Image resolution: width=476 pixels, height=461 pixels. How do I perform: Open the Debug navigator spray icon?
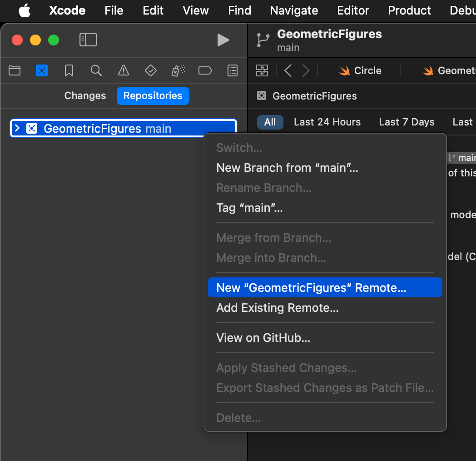[178, 70]
